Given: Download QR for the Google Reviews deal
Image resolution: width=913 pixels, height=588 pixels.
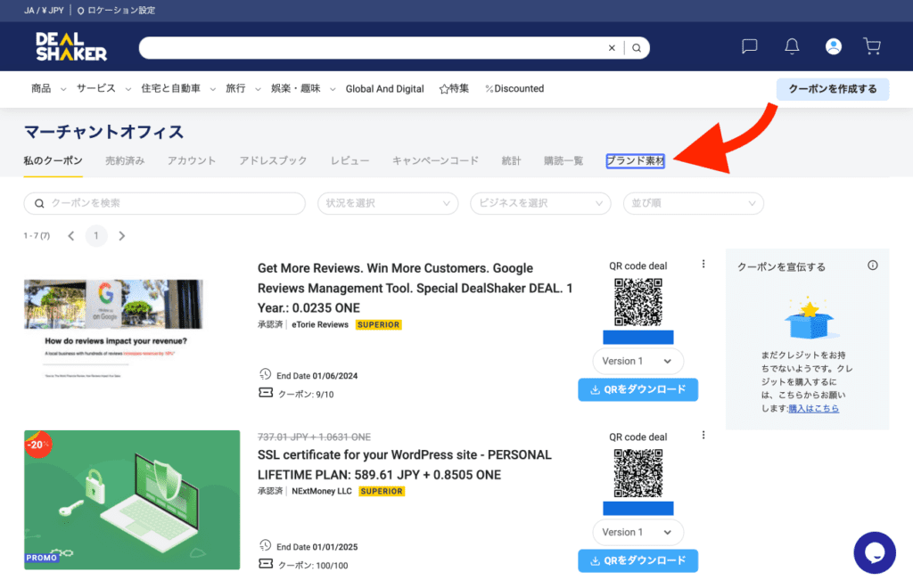Looking at the screenshot, I should click(637, 389).
